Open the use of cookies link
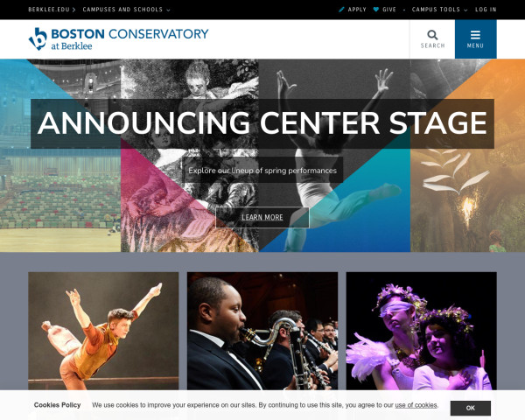The width and height of the screenshot is (525, 420). click(x=416, y=405)
